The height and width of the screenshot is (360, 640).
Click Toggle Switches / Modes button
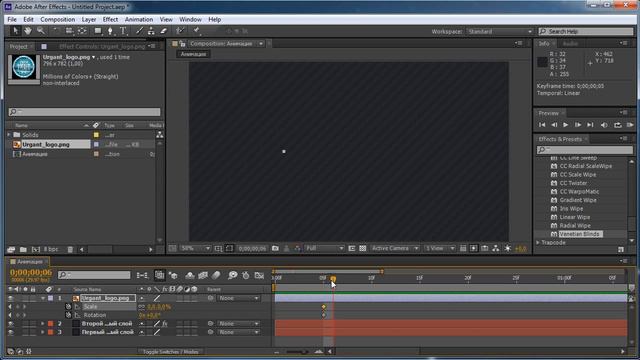[171, 351]
